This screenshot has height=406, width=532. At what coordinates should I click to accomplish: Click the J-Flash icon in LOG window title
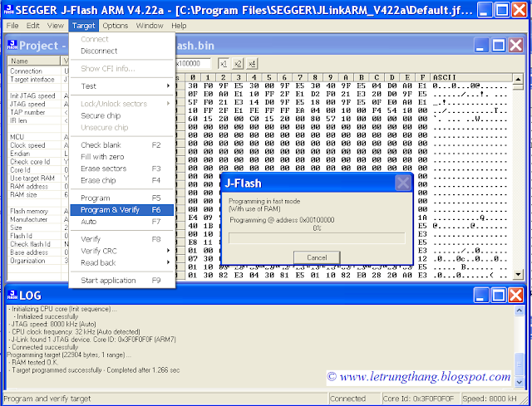[x=12, y=296]
